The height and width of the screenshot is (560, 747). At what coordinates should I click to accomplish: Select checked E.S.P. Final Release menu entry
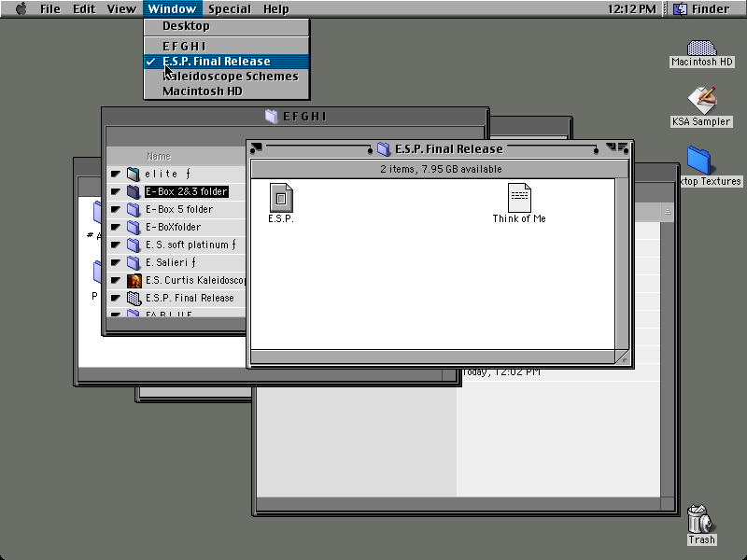click(x=227, y=62)
